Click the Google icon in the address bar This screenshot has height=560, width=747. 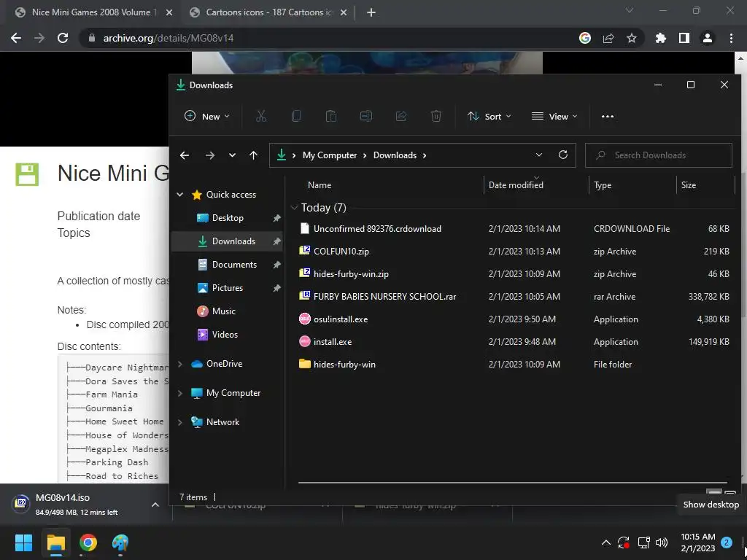point(585,38)
